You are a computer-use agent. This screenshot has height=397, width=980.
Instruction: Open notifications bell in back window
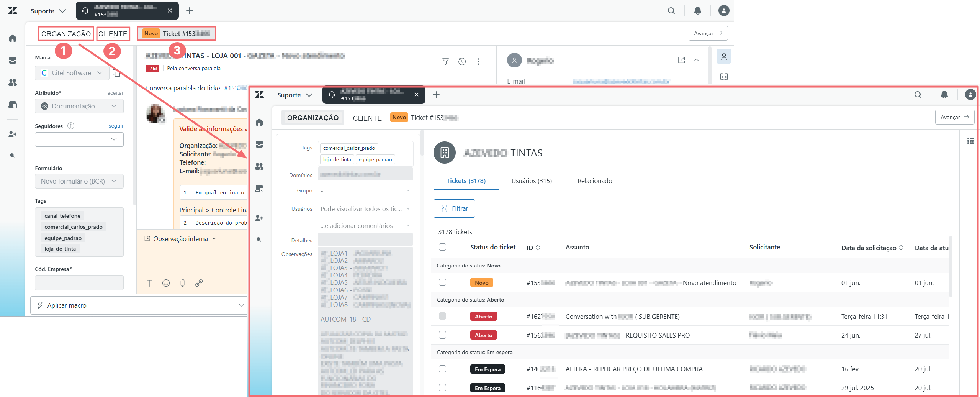[698, 11]
